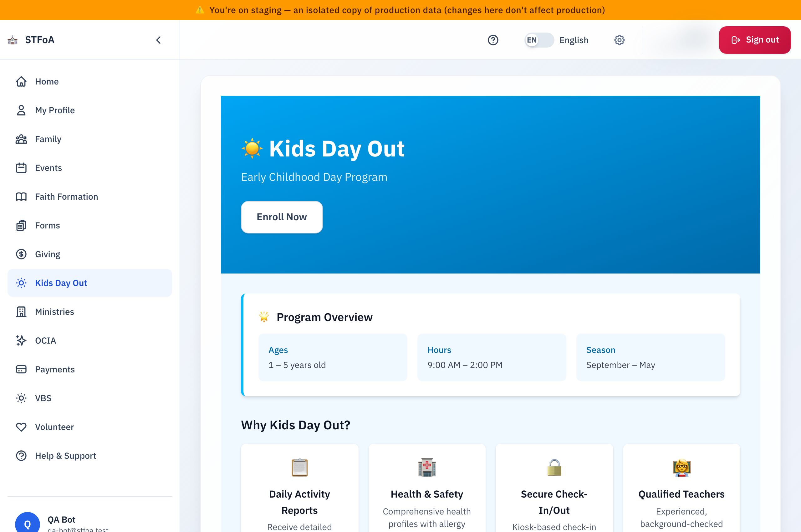The image size is (801, 532).
Task: Click the Health & Safety hospital emoji
Action: (427, 468)
